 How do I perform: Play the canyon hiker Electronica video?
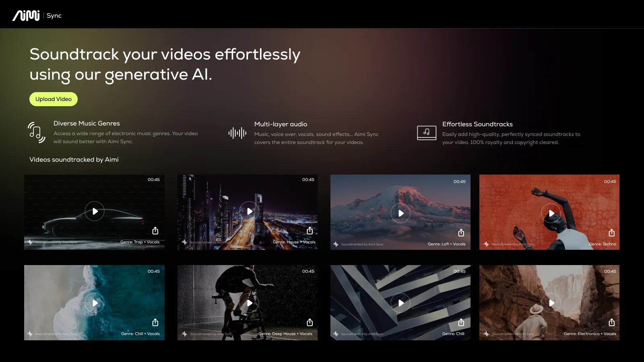pos(551,303)
